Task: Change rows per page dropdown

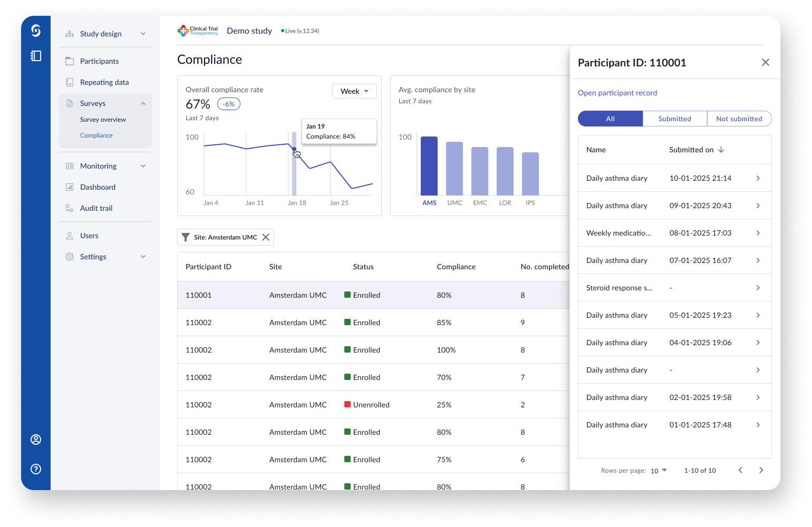Action: (x=659, y=471)
